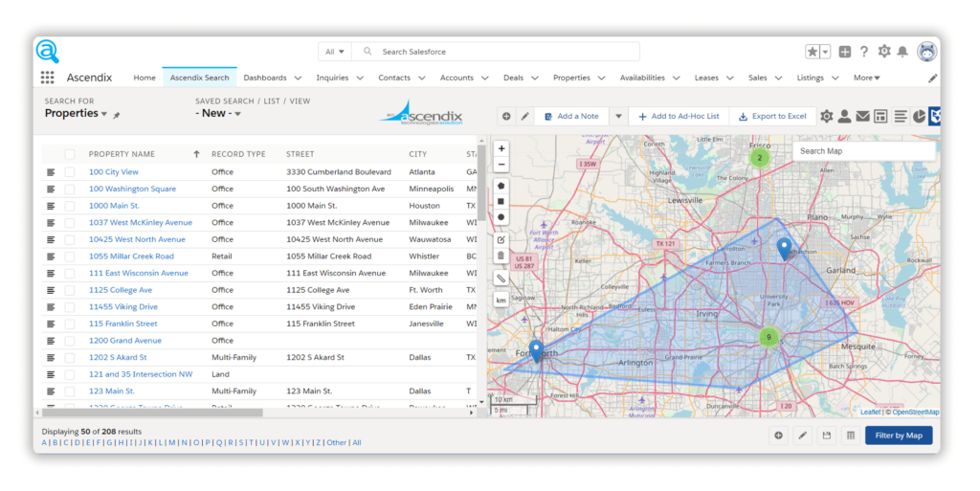Pin the Properties search object
The height and width of the screenshot is (491, 980).
point(116,115)
